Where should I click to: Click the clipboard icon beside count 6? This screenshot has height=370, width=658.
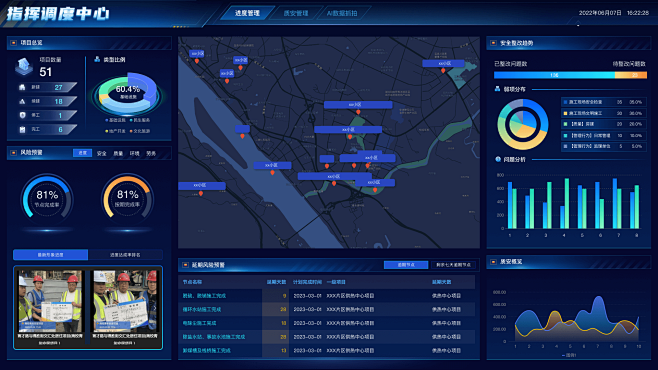click(x=22, y=129)
